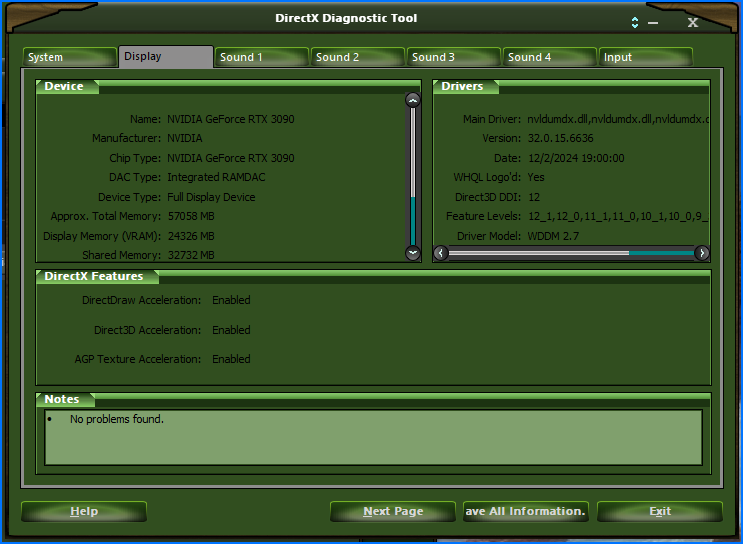This screenshot has height=544, width=743.
Task: Open the Input tab
Action: pos(646,57)
